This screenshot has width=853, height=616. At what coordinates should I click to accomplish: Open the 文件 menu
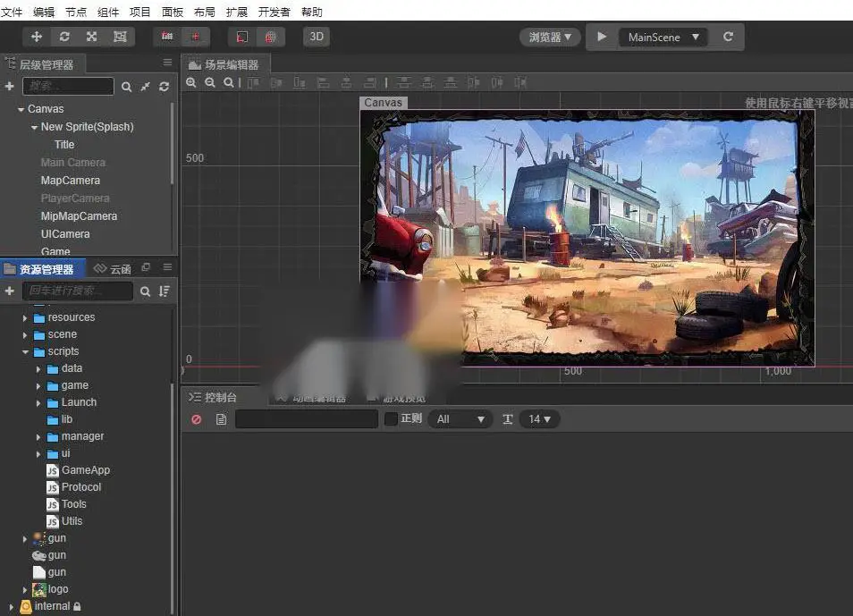click(12, 12)
